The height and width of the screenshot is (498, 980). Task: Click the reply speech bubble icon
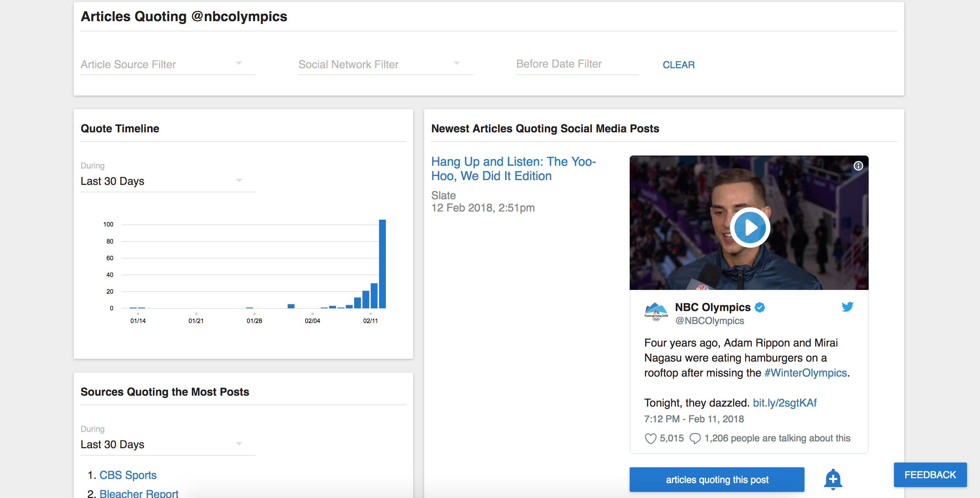pyautogui.click(x=695, y=438)
